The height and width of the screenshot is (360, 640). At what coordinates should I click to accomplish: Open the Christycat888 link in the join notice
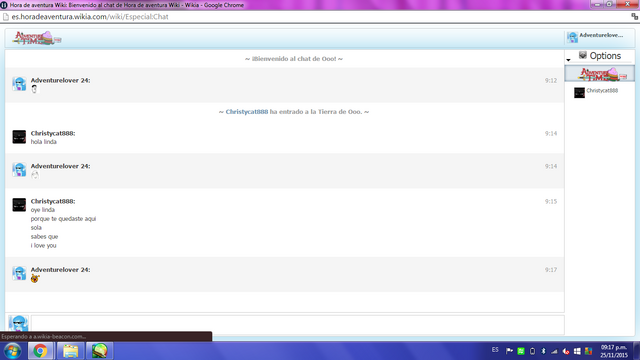coord(247,111)
